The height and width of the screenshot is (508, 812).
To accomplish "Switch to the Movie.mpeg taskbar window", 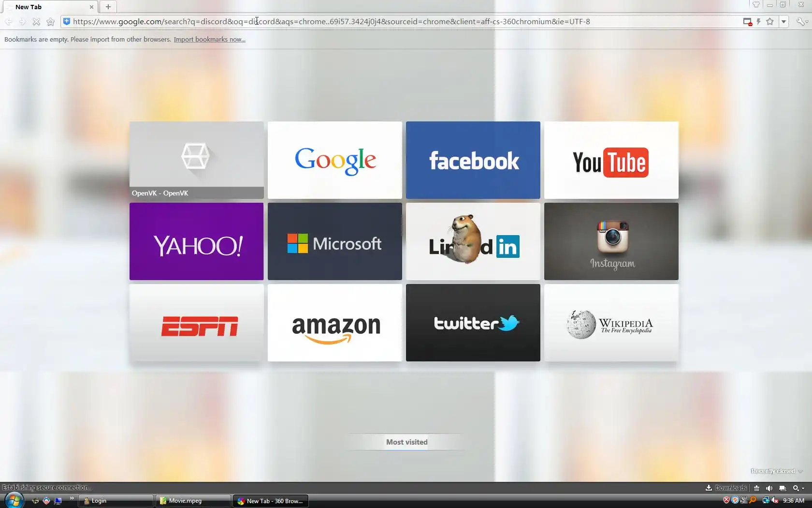I will (x=193, y=501).
